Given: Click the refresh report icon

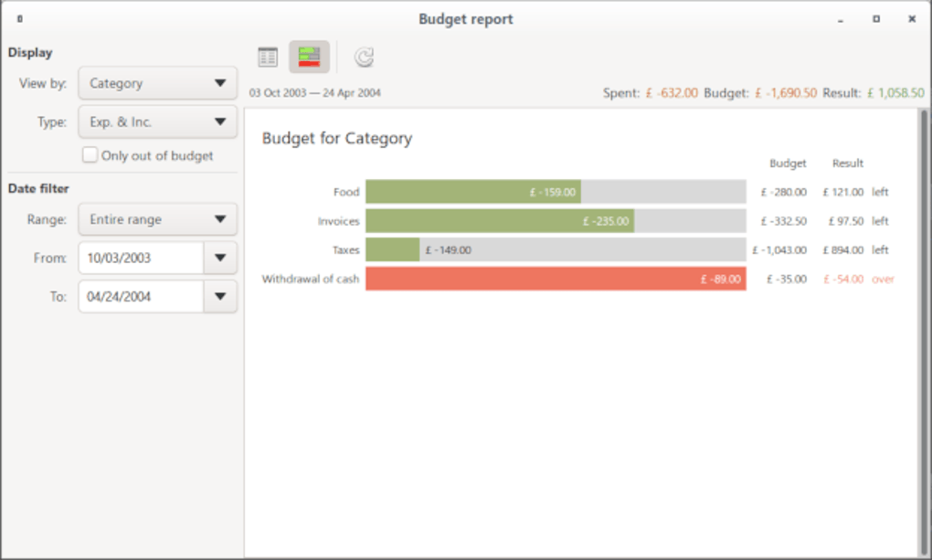Looking at the screenshot, I should pyautogui.click(x=364, y=58).
